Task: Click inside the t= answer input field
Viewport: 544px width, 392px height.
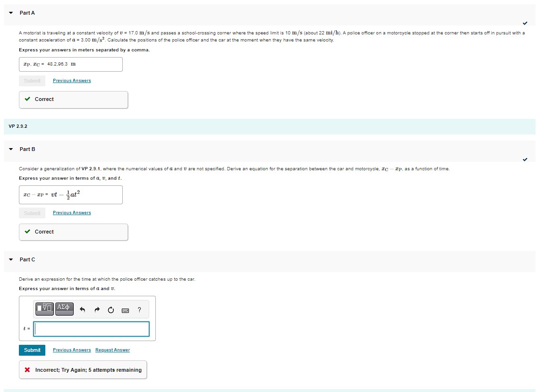Action: point(91,329)
